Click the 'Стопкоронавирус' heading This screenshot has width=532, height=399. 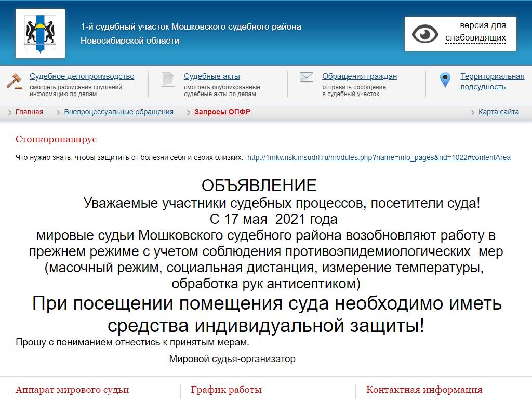[56, 139]
